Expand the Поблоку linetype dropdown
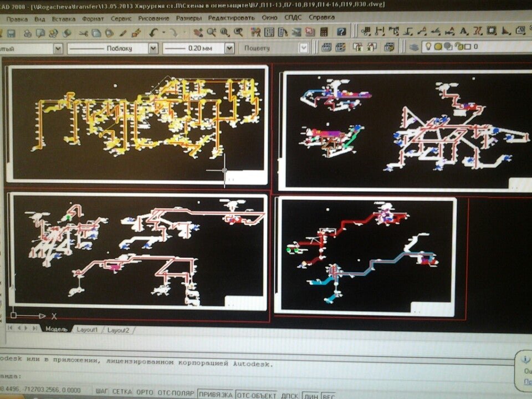Viewport: 532px width, 399px height. coord(153,48)
